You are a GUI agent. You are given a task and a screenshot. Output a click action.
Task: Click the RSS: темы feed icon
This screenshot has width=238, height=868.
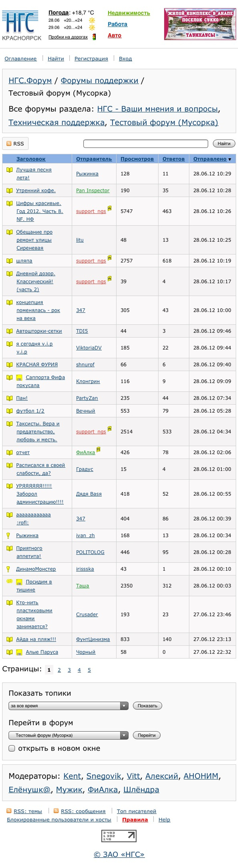coord(9,811)
